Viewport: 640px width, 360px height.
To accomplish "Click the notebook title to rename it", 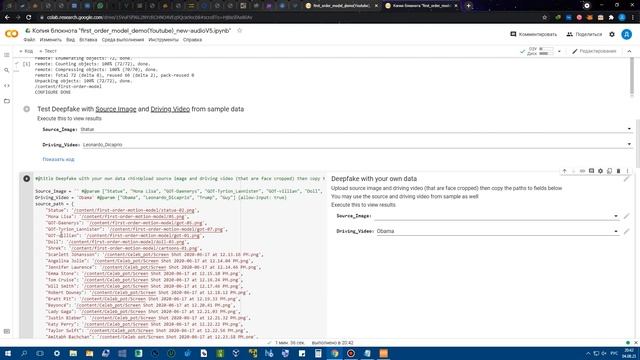I will point(131,31).
